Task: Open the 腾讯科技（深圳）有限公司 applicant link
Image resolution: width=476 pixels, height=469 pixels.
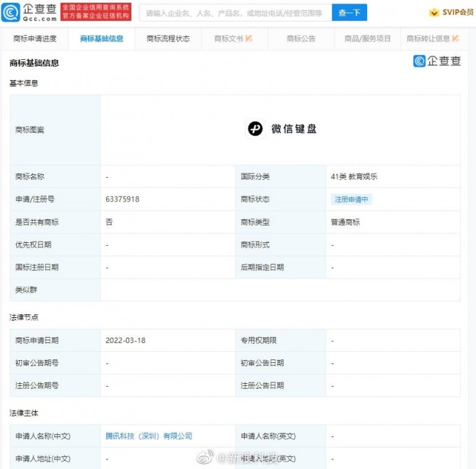Action: (149, 436)
